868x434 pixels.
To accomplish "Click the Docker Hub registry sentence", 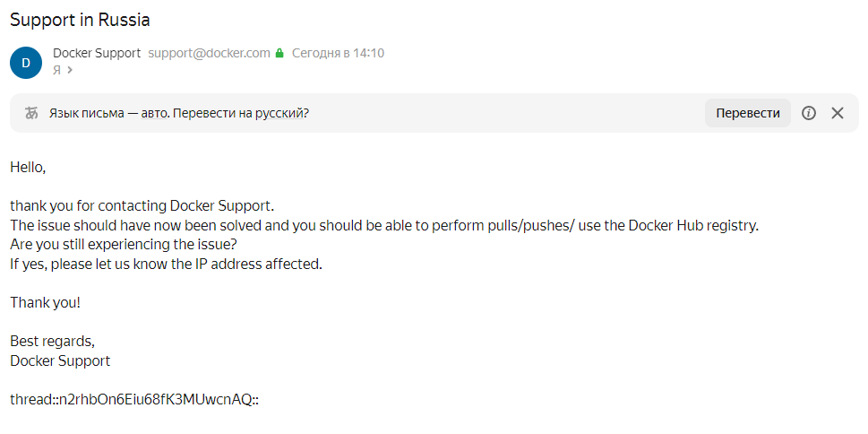I will point(384,225).
